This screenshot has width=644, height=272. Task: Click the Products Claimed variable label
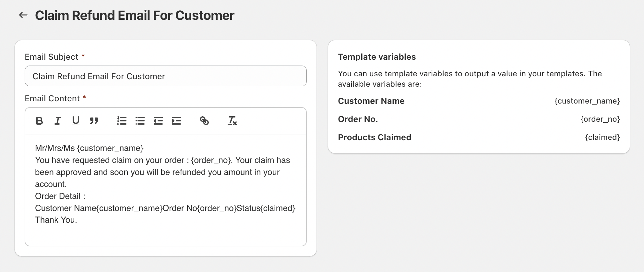pos(375,137)
